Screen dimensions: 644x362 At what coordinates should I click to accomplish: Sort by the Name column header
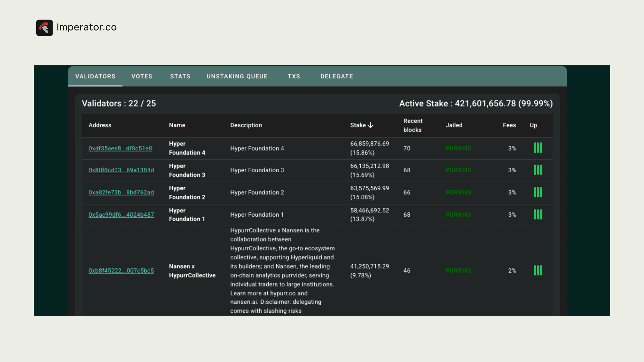coord(177,125)
